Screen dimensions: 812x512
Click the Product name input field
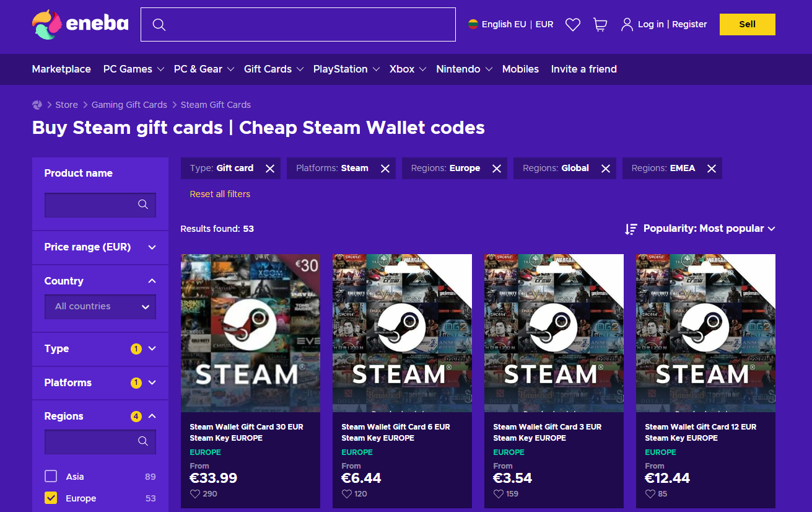coord(100,205)
